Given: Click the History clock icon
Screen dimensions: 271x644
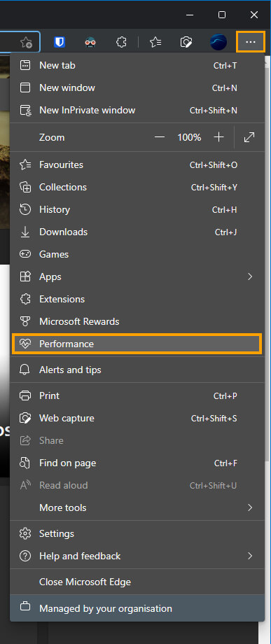Looking at the screenshot, I should (25, 209).
